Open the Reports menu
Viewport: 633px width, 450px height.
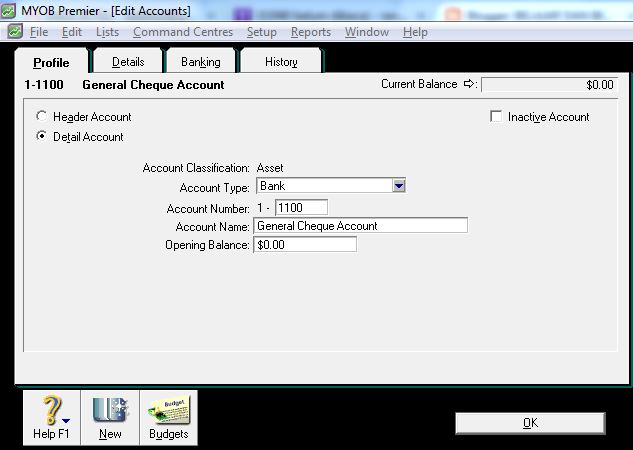(x=311, y=32)
